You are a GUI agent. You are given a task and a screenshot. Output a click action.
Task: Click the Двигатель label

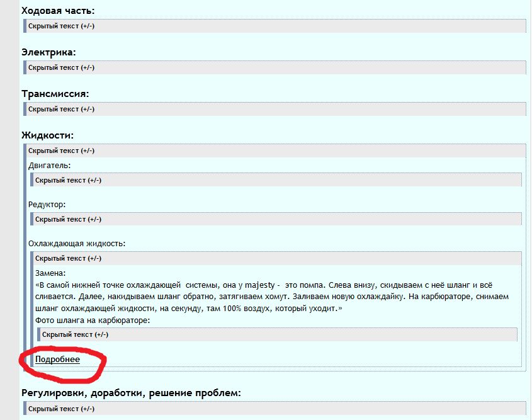[50, 166]
